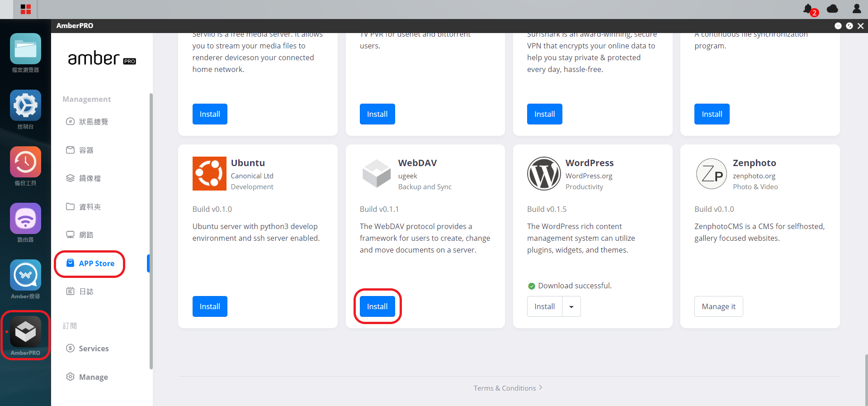
Task: Click Build v0.1.1 version text
Action: (x=379, y=209)
